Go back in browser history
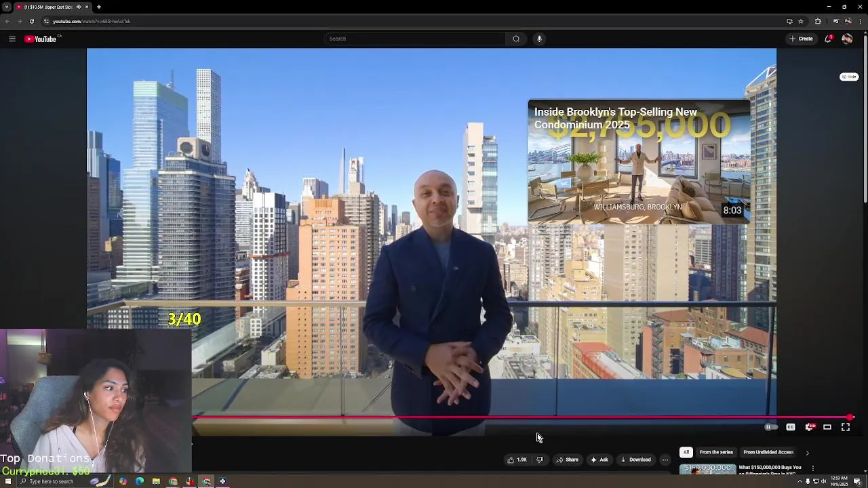868x488 pixels. (7, 21)
